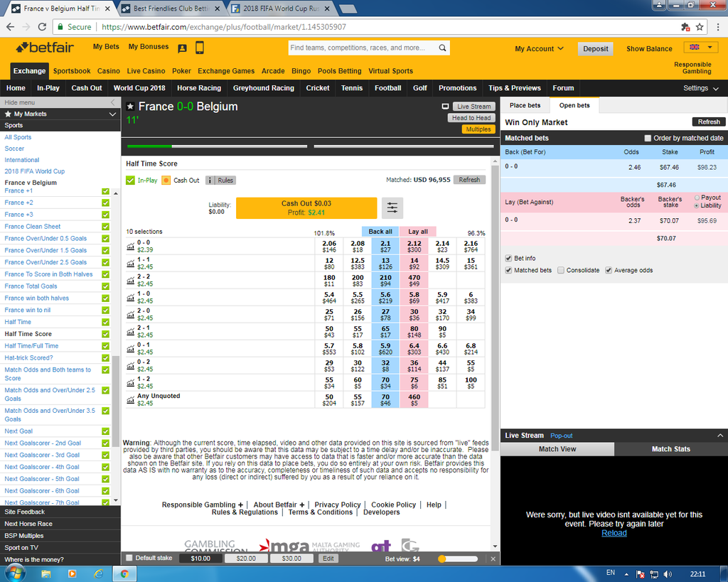Toggle the In-Play green checkbox
Screen dimensions: 728x582
click(x=131, y=180)
